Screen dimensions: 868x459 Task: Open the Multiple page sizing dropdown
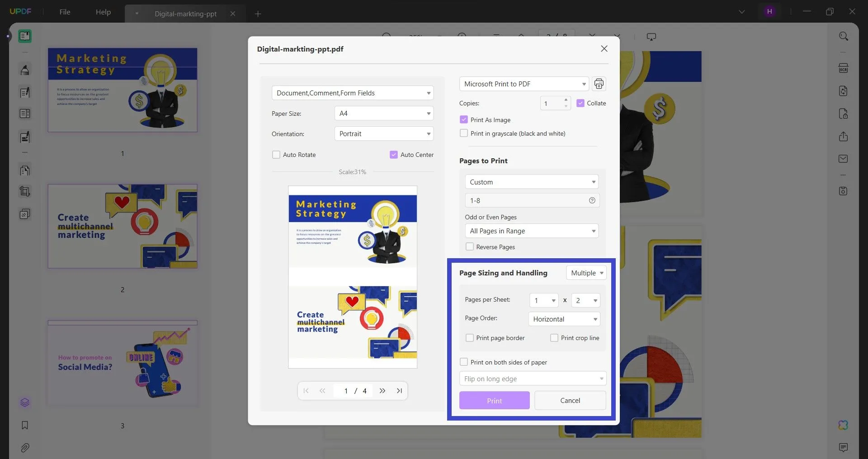(586, 273)
